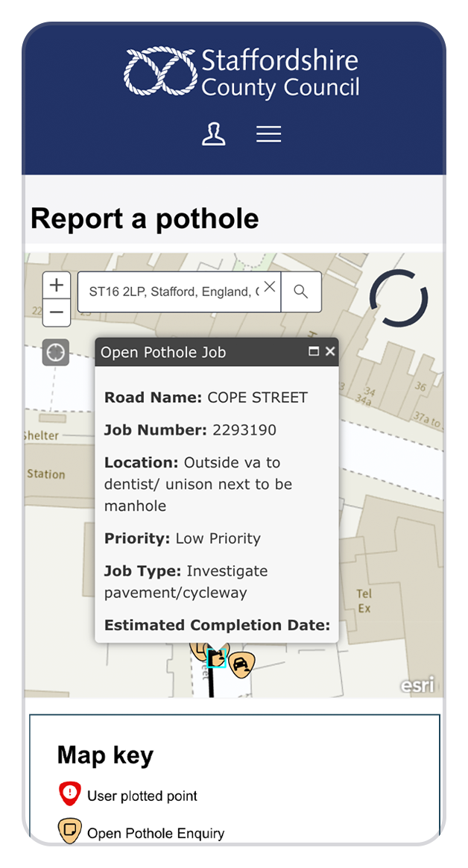The image size is (468, 868).
Task: Run the search with the magnifier icon
Action: 301,292
